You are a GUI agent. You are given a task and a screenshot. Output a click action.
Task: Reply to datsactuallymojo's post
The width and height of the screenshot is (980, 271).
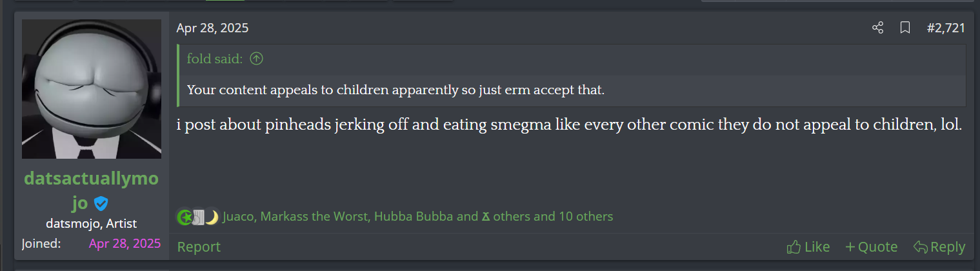point(939,246)
